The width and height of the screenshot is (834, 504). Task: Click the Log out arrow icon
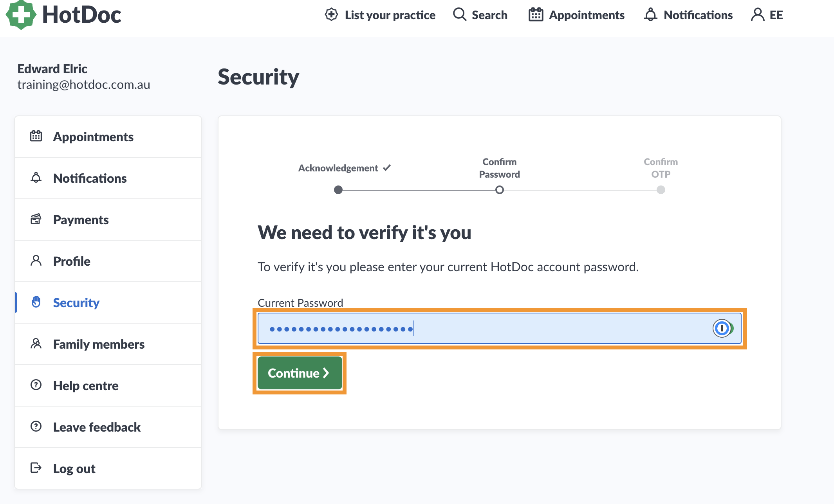[36, 468]
